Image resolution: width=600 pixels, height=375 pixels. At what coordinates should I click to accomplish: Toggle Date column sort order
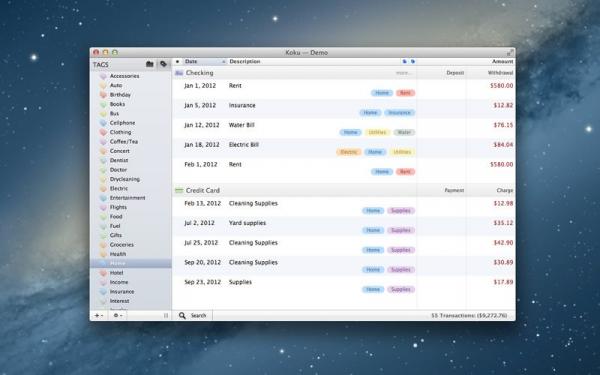tap(224, 62)
